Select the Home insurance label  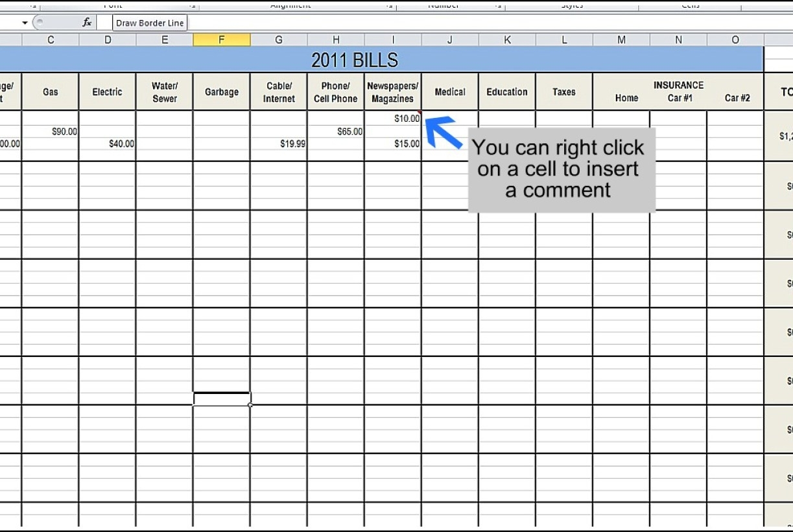[x=626, y=98]
